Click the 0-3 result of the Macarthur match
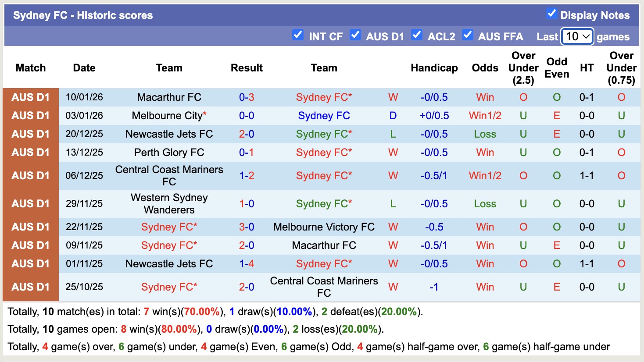644x362 pixels. point(247,97)
